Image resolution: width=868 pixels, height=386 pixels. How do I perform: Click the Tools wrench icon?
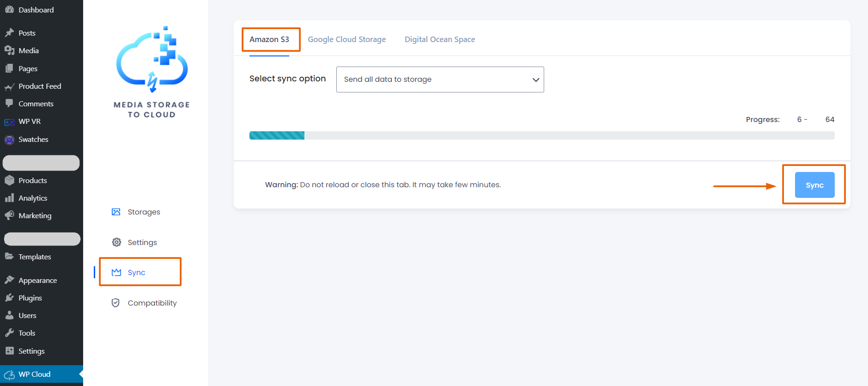(x=9, y=333)
